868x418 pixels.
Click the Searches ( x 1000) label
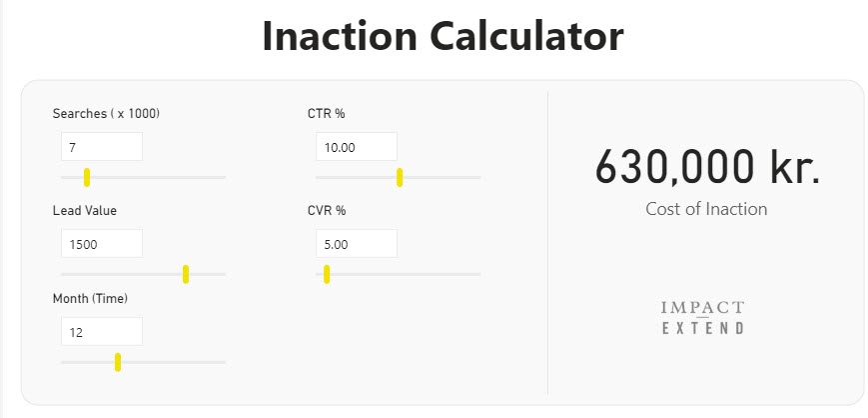tap(106, 114)
